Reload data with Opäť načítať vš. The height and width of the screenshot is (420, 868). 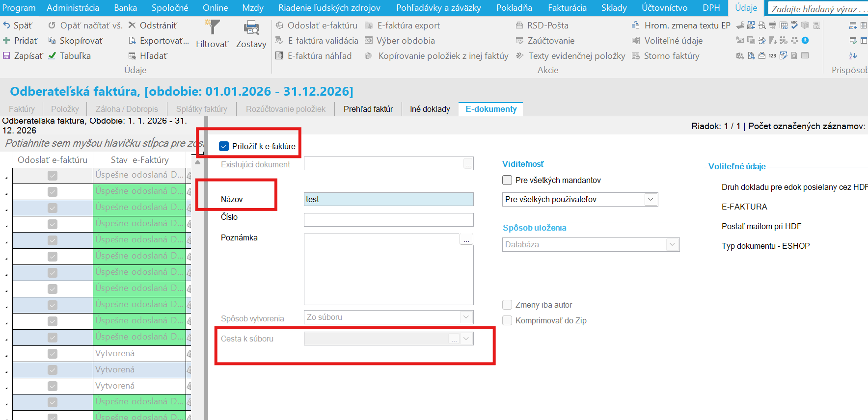click(x=85, y=26)
